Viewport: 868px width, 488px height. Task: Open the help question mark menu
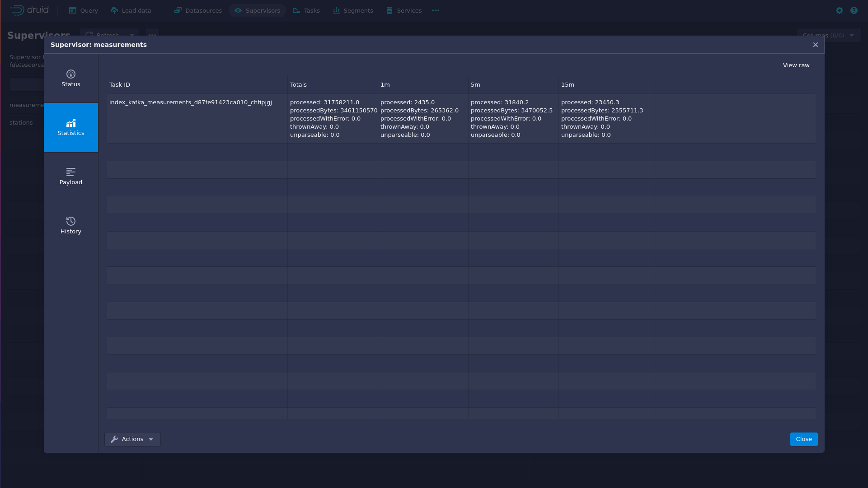(854, 10)
